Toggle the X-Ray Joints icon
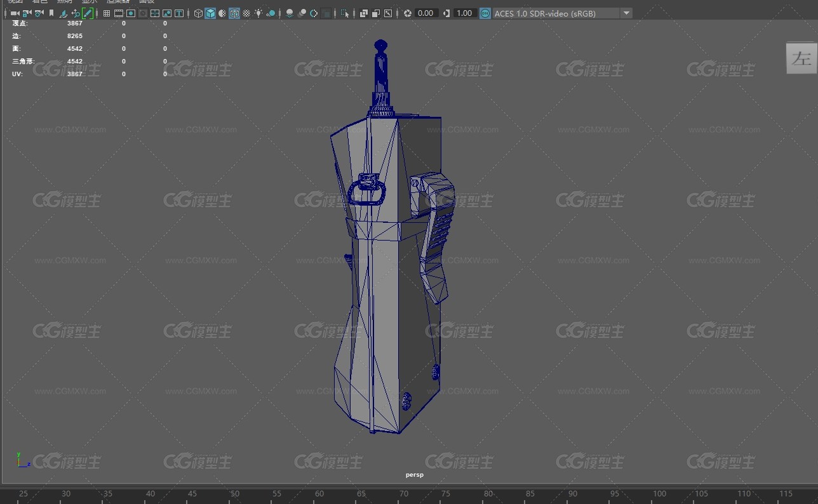The height and width of the screenshot is (504, 818). (x=388, y=13)
